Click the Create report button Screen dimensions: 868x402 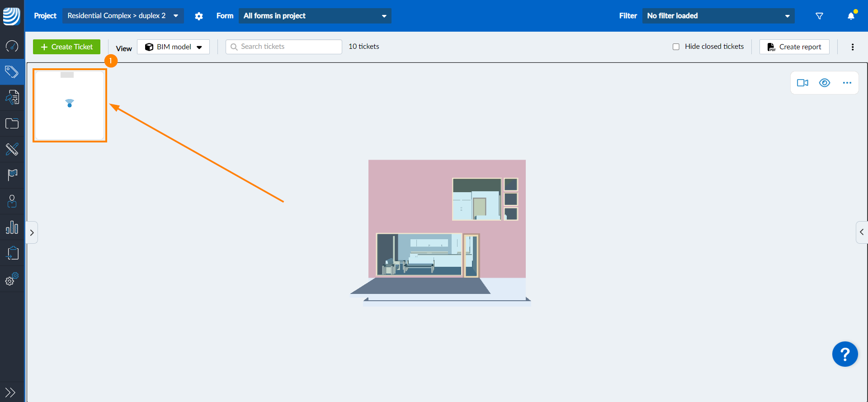(x=794, y=47)
